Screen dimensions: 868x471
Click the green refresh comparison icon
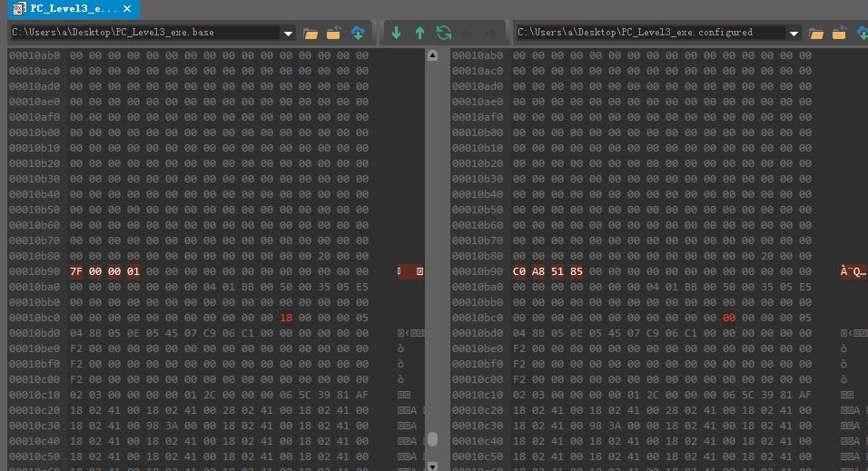click(x=444, y=34)
